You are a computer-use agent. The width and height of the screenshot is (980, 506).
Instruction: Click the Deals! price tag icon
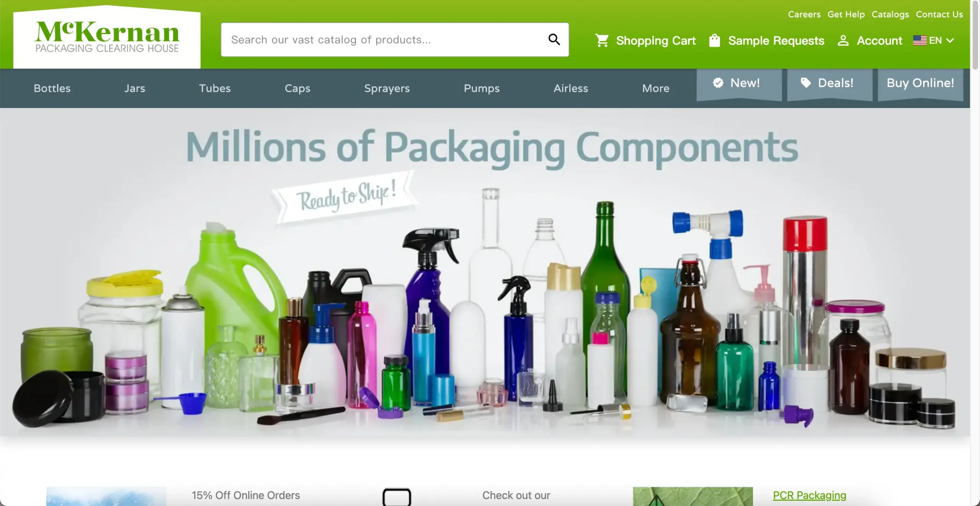806,83
